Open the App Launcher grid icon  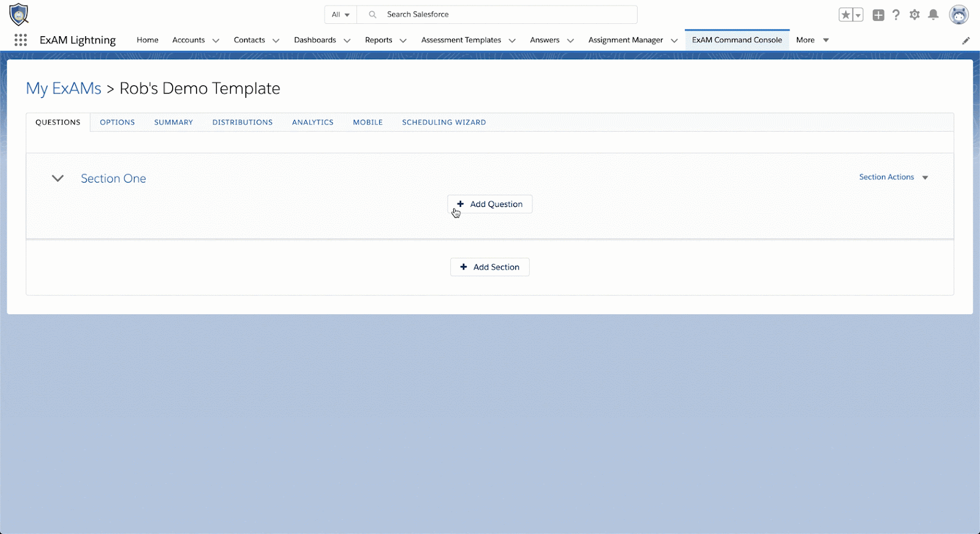click(x=21, y=40)
